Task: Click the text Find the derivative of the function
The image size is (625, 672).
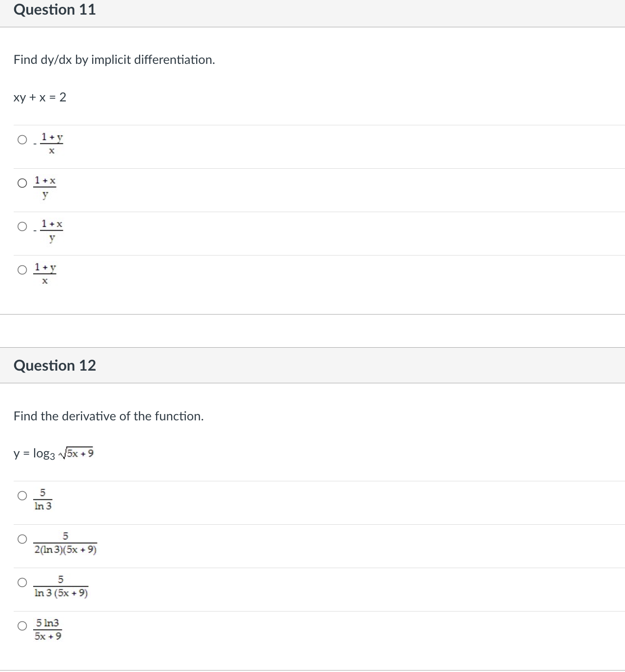Action: click(x=108, y=416)
